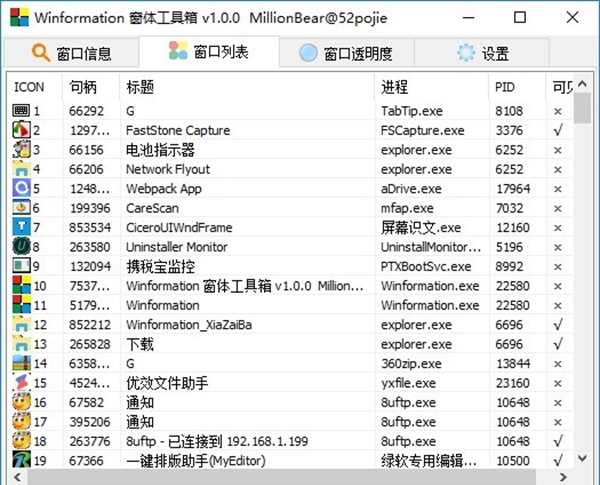Click the battery indicator icon in row 3
The image size is (600, 485).
[21, 149]
